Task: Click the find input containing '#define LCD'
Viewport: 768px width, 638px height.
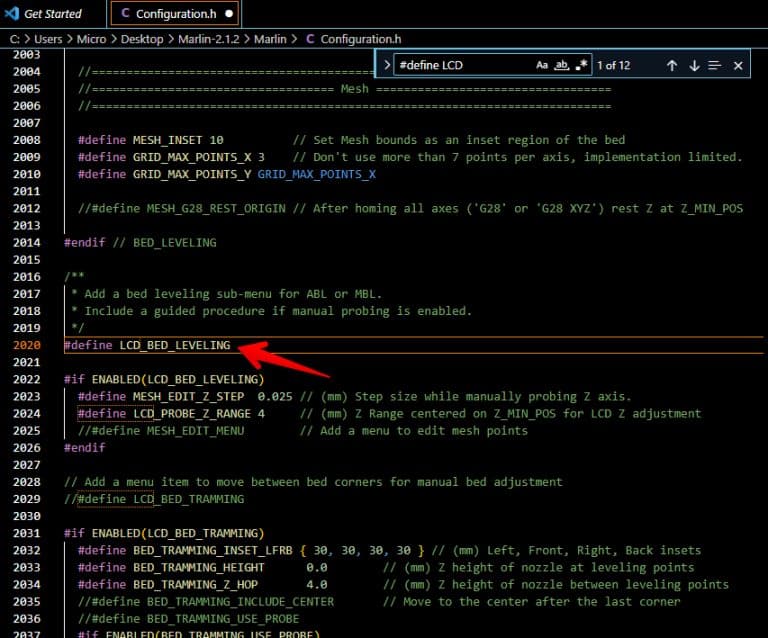Action: (x=460, y=65)
